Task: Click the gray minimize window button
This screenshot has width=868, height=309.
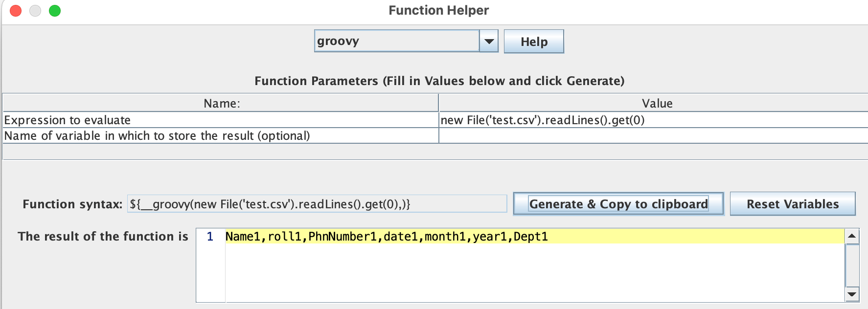Action: [35, 11]
